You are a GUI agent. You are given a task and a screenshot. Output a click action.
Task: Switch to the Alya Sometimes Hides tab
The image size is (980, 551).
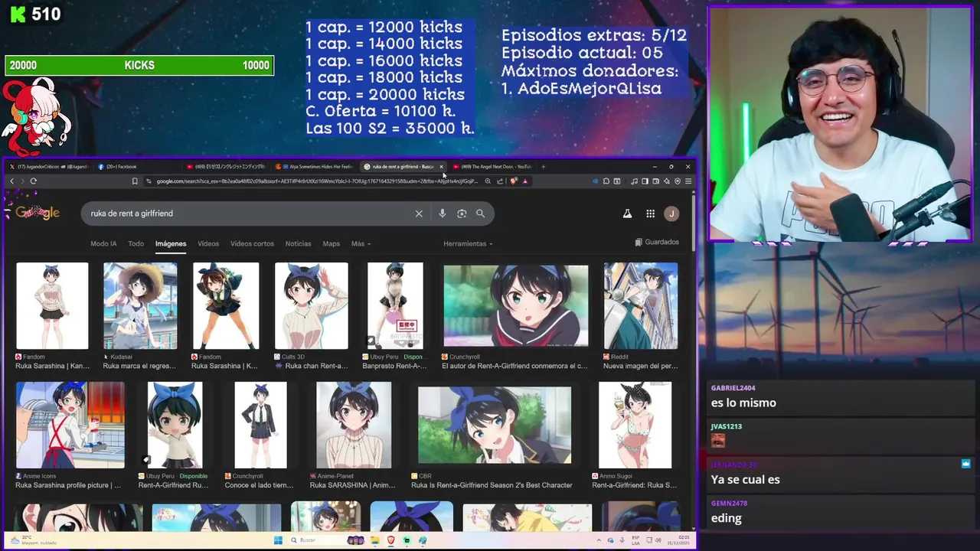click(315, 166)
